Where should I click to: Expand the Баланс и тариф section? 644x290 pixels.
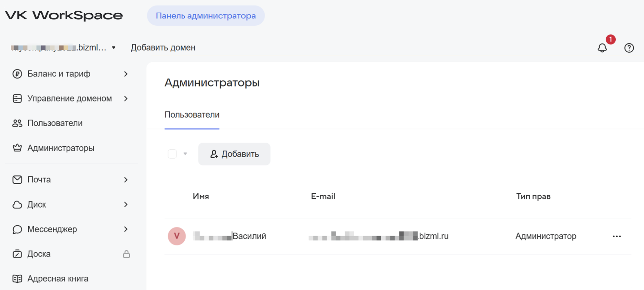point(126,74)
